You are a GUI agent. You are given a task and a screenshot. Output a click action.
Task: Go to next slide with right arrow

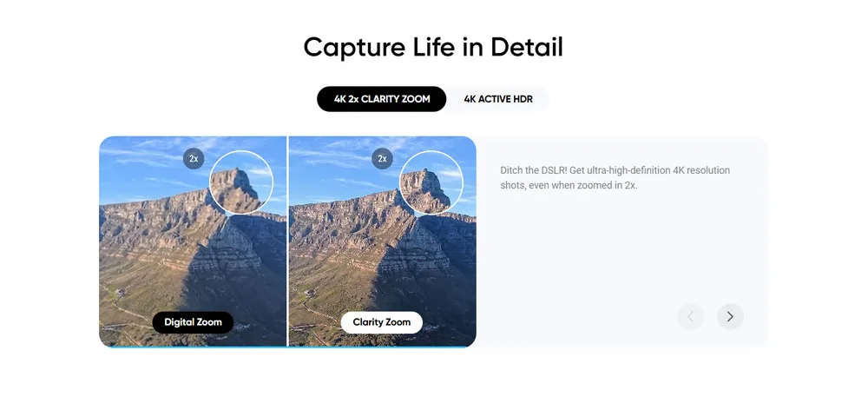pos(730,316)
